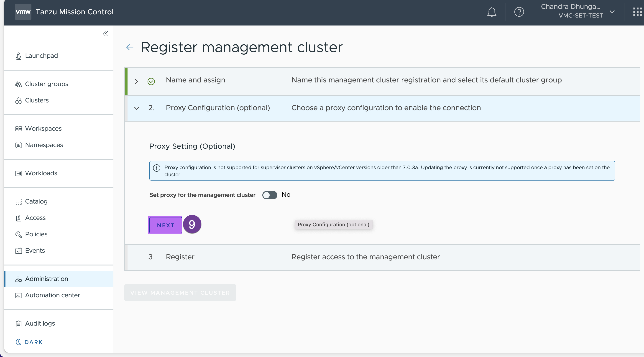Click the notifications bell icon
644x357 pixels.
point(492,12)
